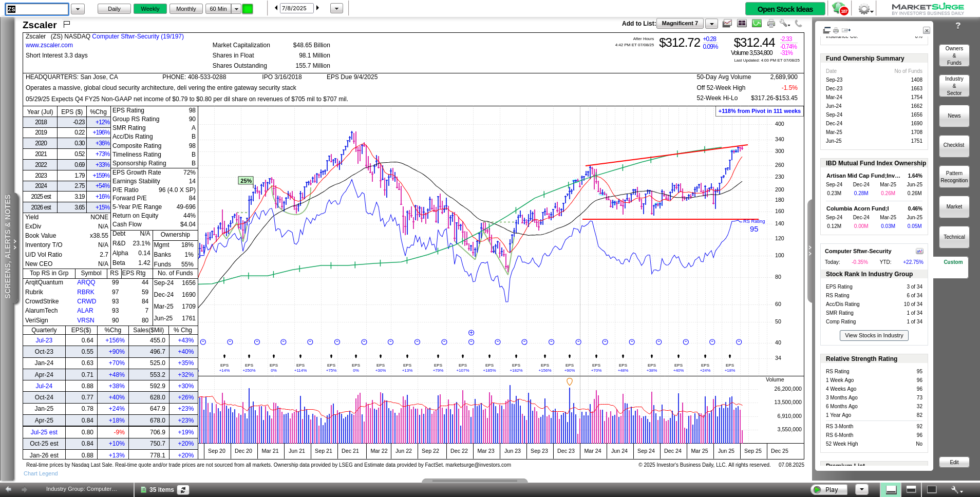
Task: Open Chart Legend link
Action: tap(41, 473)
